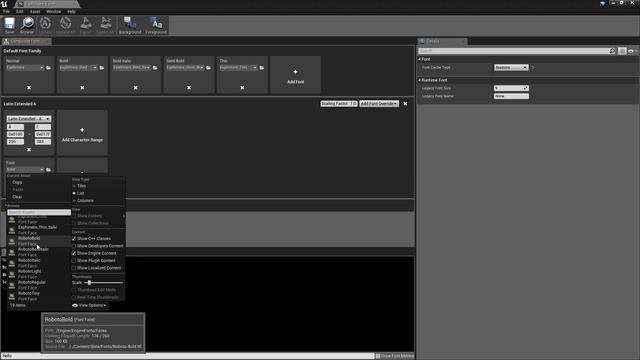Click the Details search magnifier icon

pos(612,51)
